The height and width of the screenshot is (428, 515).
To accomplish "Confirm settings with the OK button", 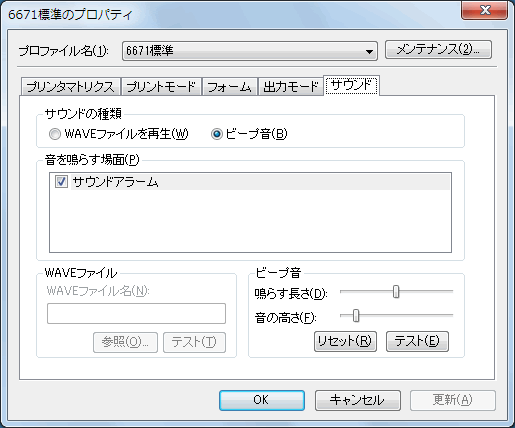I will (262, 400).
